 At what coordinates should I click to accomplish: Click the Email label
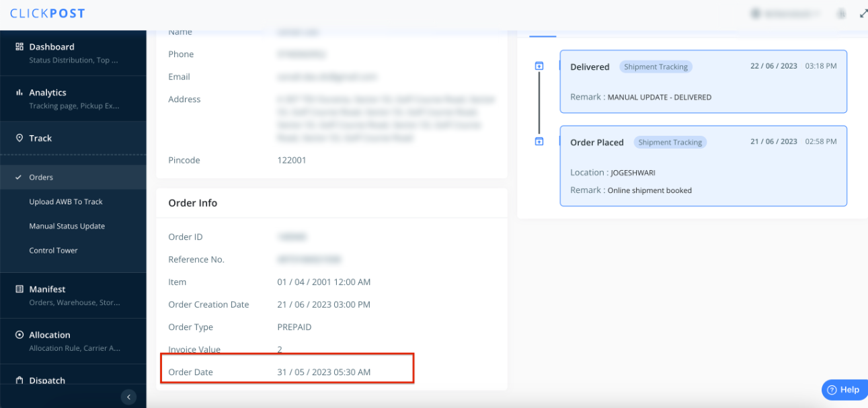pyautogui.click(x=180, y=77)
